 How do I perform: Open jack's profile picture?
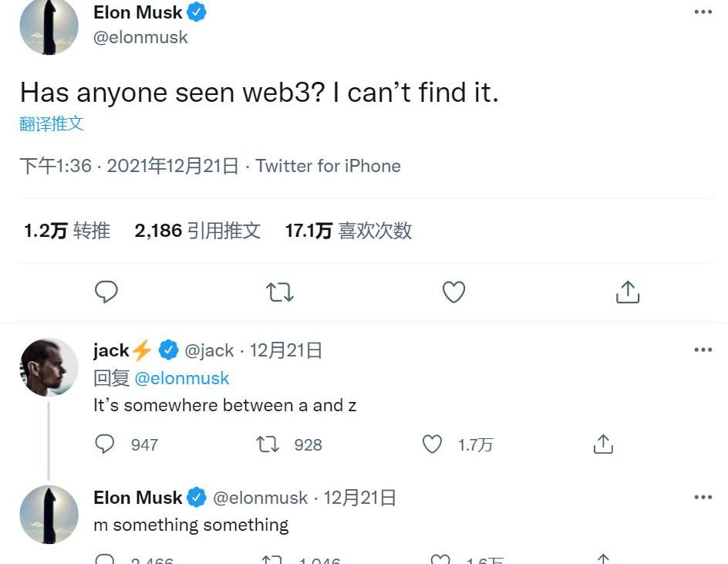[x=49, y=367]
